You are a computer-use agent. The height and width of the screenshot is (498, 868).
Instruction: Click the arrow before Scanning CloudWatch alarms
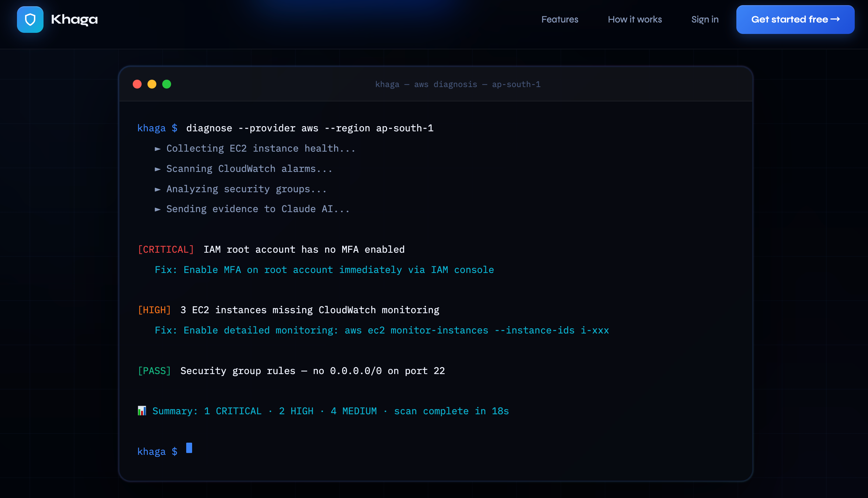(x=157, y=169)
